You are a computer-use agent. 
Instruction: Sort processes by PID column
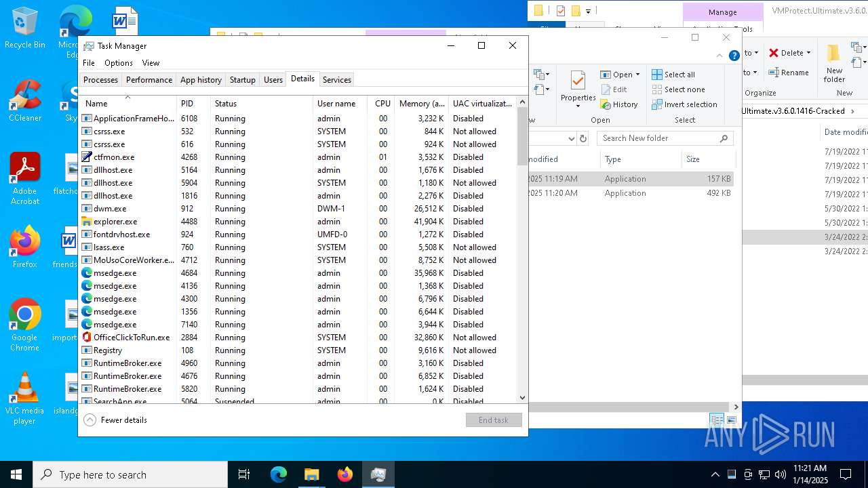[x=193, y=104]
